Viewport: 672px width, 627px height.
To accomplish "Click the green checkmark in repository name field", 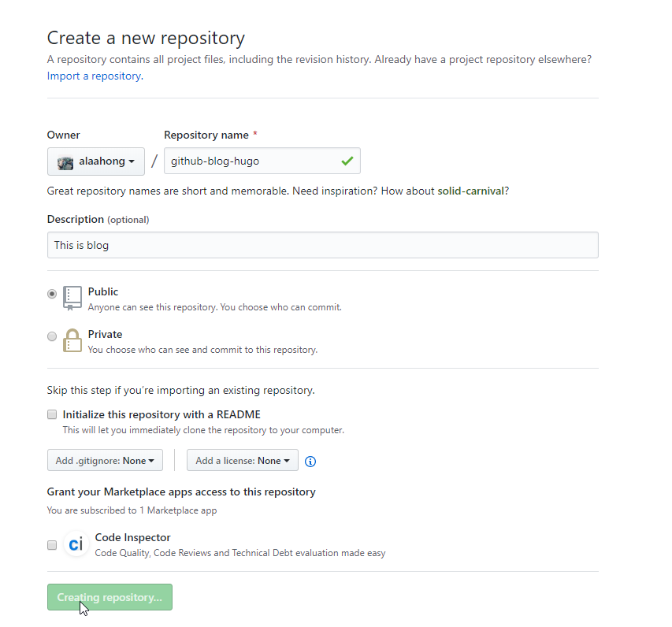I will tap(347, 161).
